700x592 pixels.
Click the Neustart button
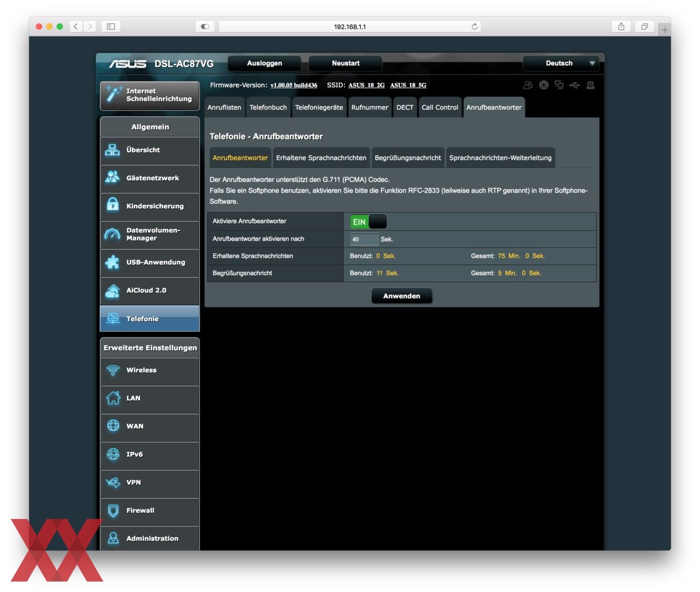[x=345, y=63]
